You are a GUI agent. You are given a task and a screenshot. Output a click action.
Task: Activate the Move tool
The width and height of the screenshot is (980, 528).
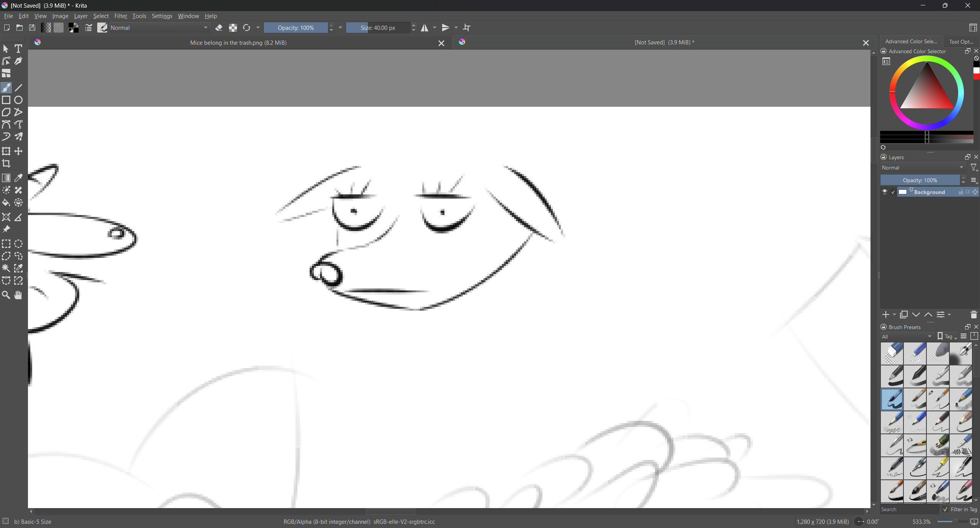[x=18, y=151]
